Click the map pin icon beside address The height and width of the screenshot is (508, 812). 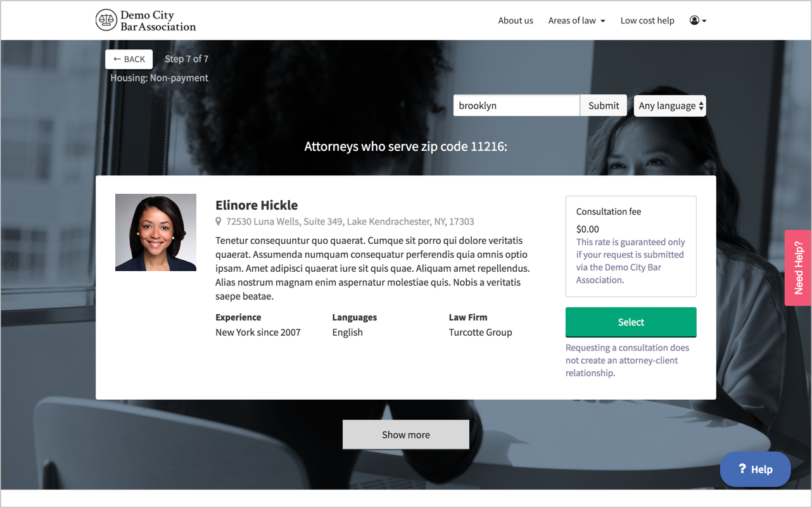click(x=219, y=222)
